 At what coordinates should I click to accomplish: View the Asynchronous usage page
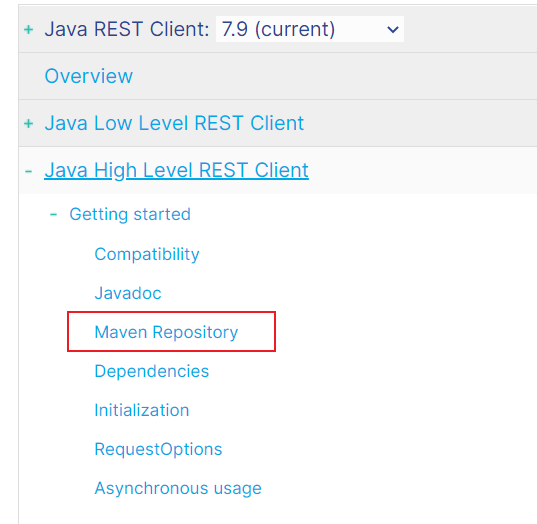[178, 488]
